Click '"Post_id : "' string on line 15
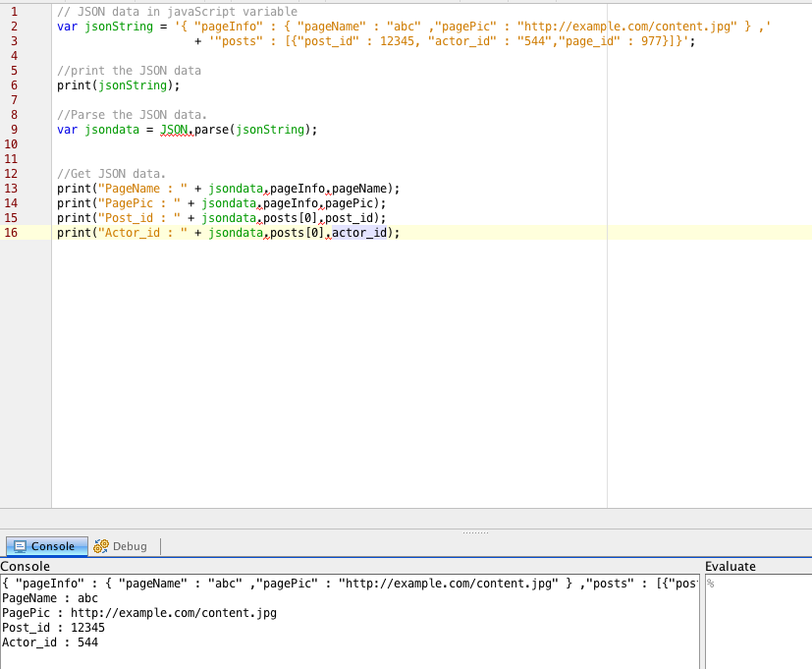This screenshot has width=812, height=669. tap(139, 218)
